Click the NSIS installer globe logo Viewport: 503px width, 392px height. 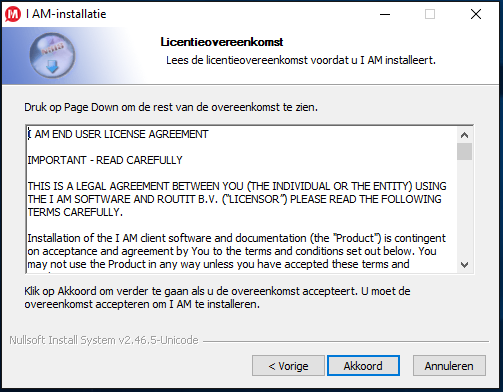pyautogui.click(x=52, y=55)
